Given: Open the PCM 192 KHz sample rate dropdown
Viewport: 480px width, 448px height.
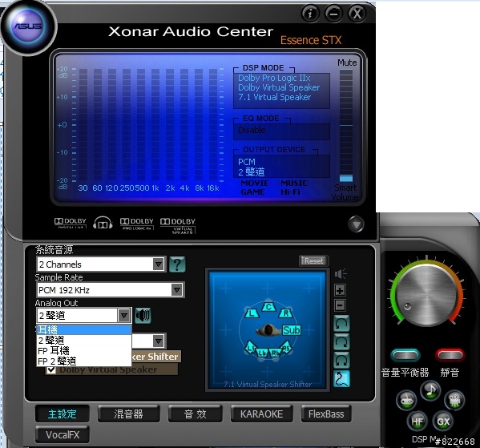Looking at the screenshot, I should point(111,289).
